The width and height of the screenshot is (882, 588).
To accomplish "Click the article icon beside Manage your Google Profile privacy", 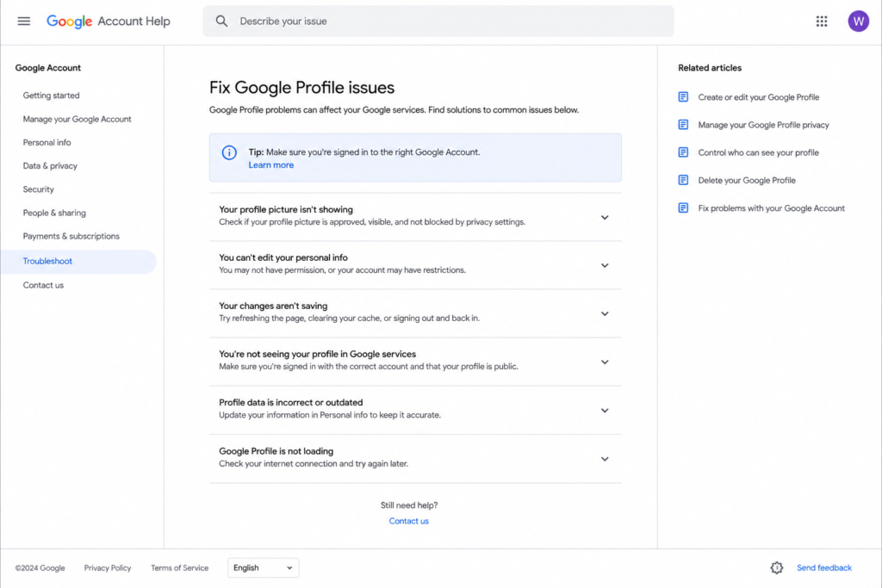I will tap(683, 124).
